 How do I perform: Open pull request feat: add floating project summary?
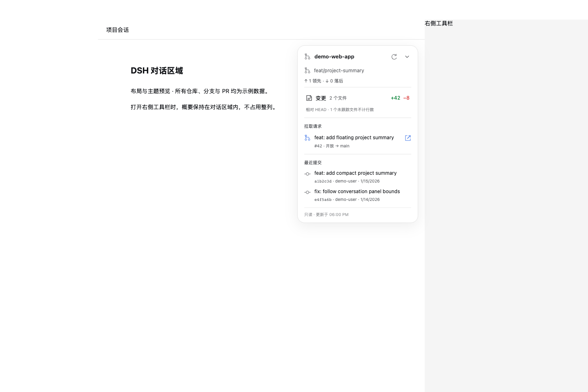click(x=354, y=138)
